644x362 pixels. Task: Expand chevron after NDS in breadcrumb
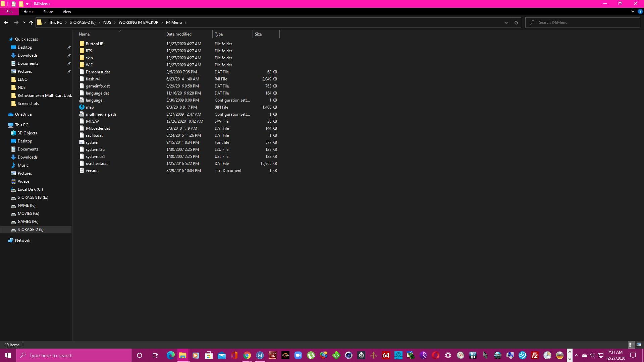pos(115,22)
